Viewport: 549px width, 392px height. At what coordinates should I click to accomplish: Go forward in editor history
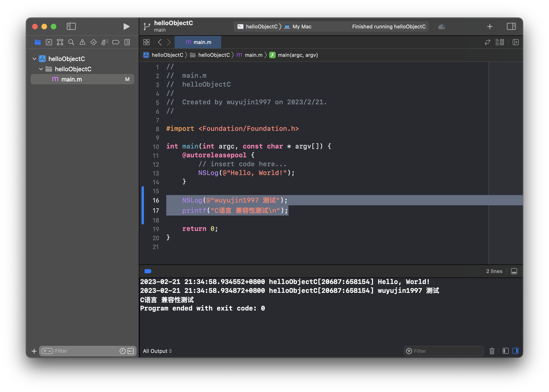[169, 42]
